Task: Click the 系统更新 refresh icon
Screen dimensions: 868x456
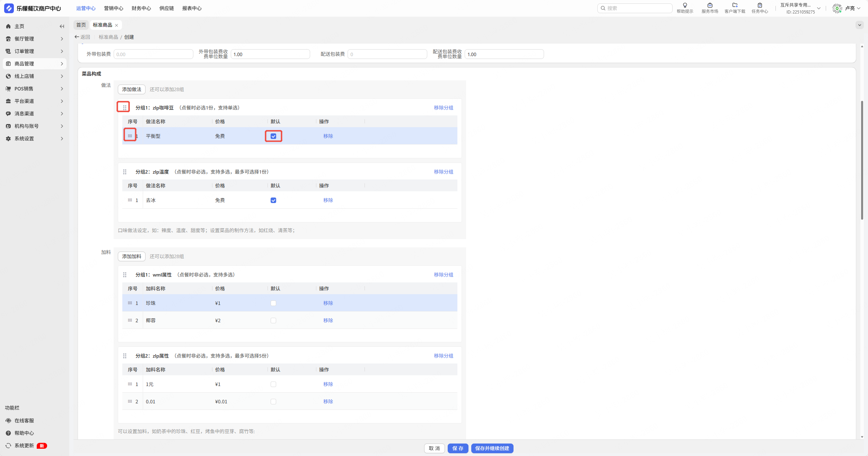Action: point(8,446)
